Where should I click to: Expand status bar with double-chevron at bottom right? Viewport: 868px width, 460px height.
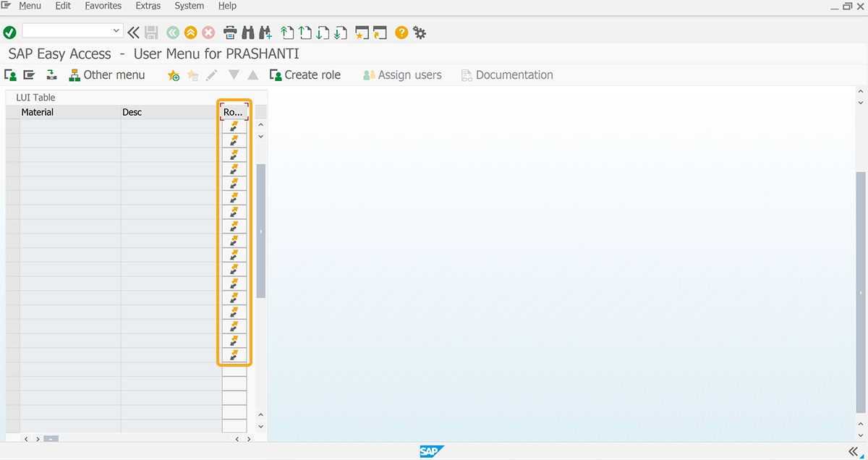(853, 451)
